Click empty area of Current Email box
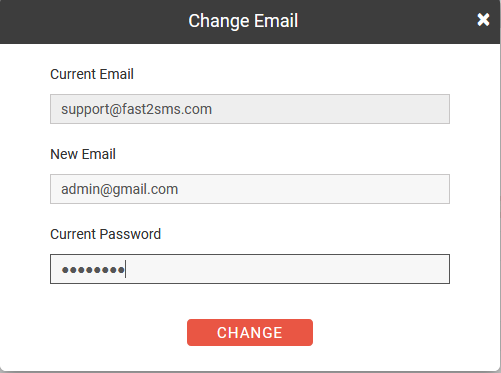Viewport: 501px width, 373px height. 330,109
